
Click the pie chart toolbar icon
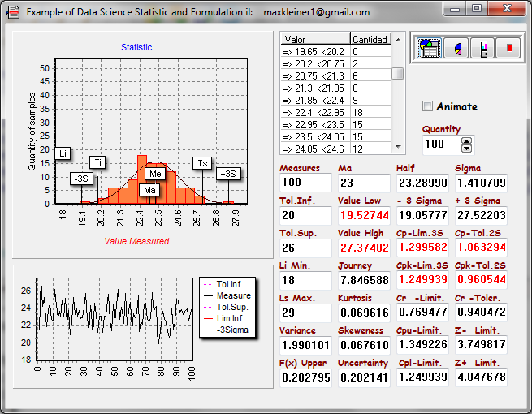457,48
